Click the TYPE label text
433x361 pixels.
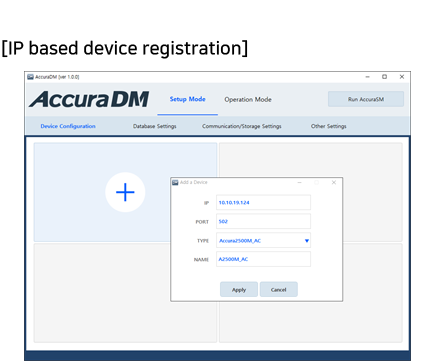click(203, 241)
